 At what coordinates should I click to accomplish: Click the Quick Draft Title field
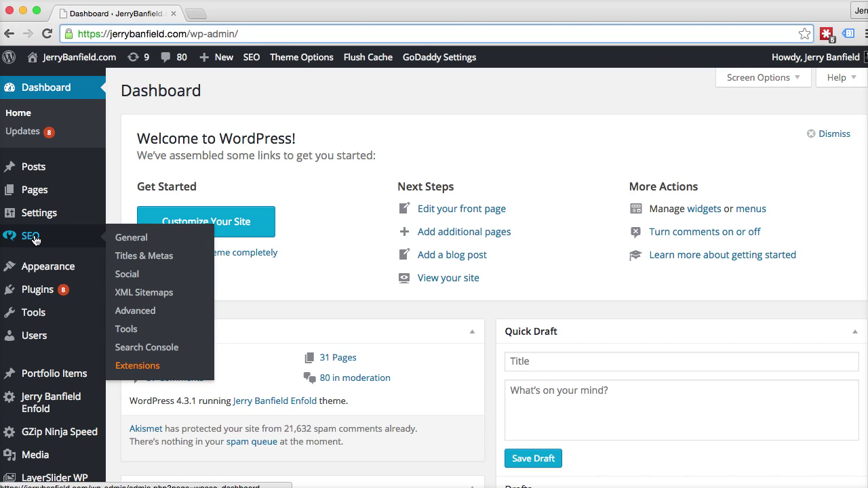tap(682, 361)
